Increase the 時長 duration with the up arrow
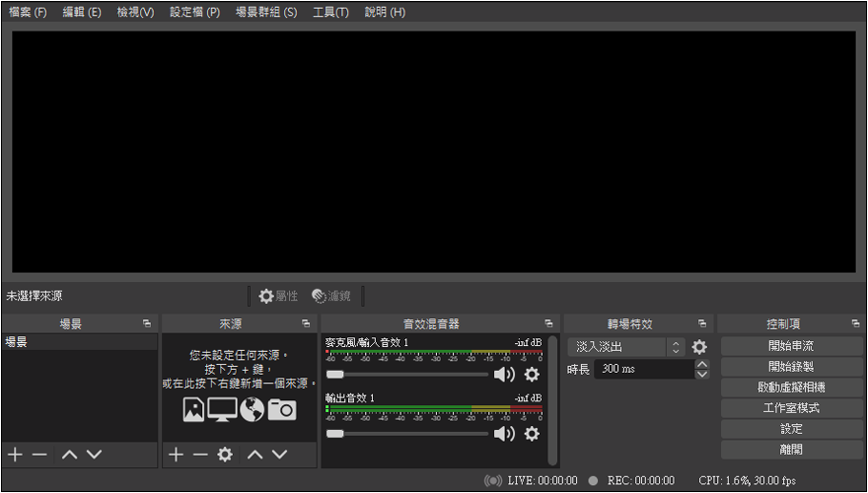The image size is (868, 493). pos(702,364)
